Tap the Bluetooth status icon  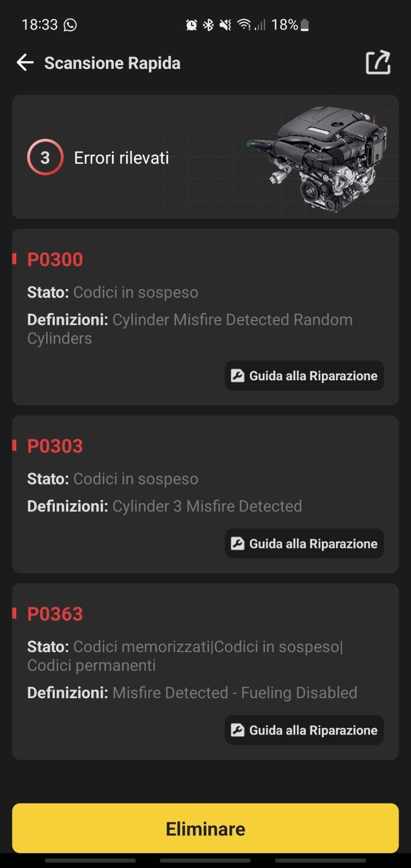tap(208, 25)
